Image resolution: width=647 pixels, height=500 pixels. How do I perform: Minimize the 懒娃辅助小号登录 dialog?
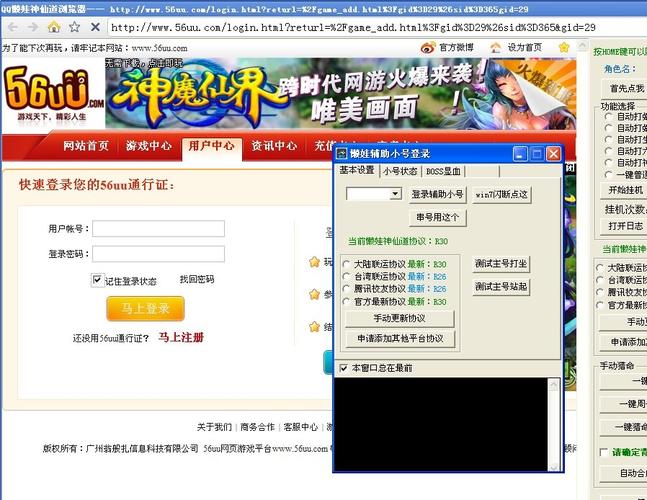[x=519, y=154]
